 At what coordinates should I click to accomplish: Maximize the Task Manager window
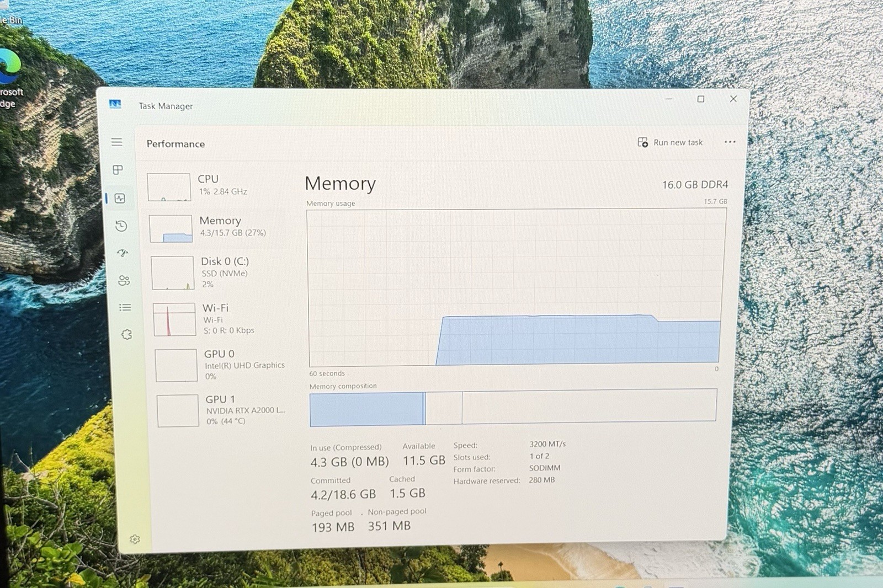coord(701,99)
